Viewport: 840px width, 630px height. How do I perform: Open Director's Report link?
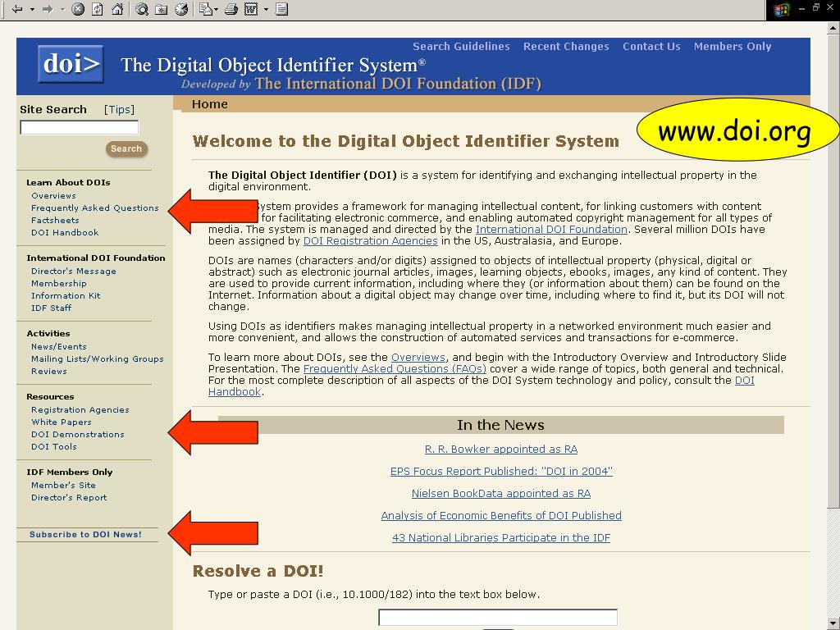click(69, 498)
